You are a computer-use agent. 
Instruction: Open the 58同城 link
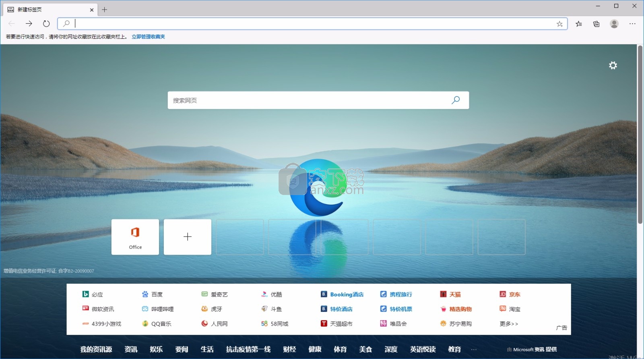tap(275, 324)
